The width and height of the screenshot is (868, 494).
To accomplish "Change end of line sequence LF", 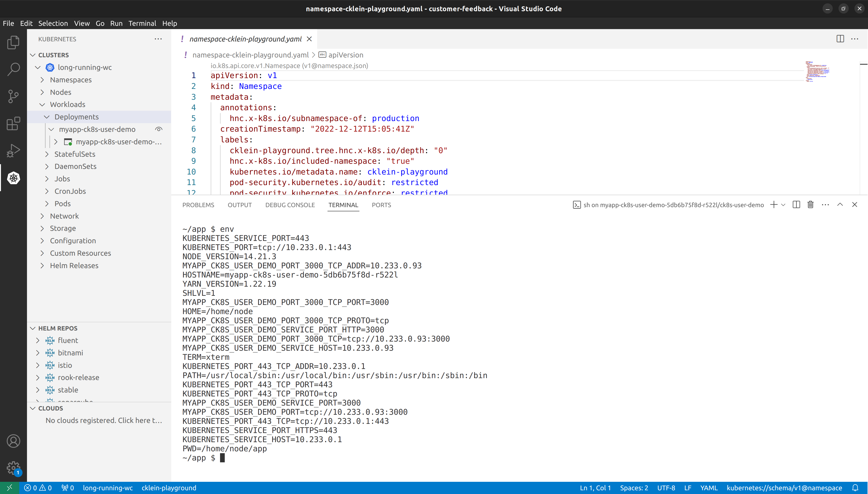I will click(x=687, y=488).
